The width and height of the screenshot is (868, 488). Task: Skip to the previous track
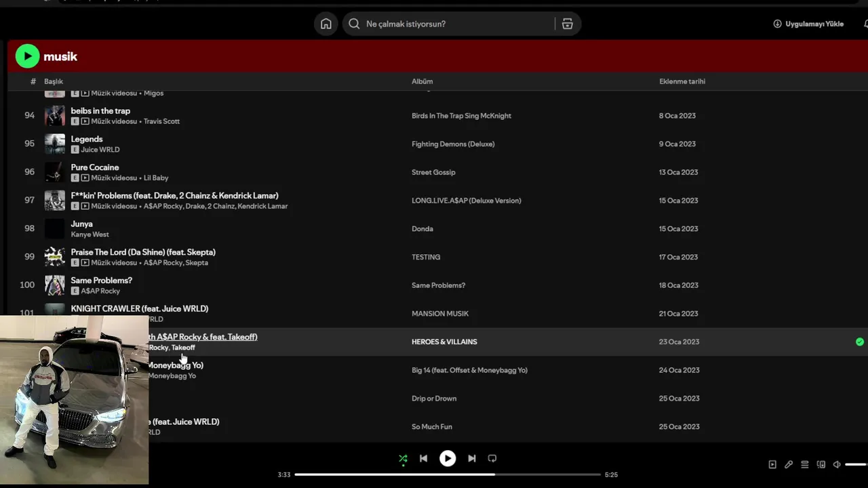point(423,458)
